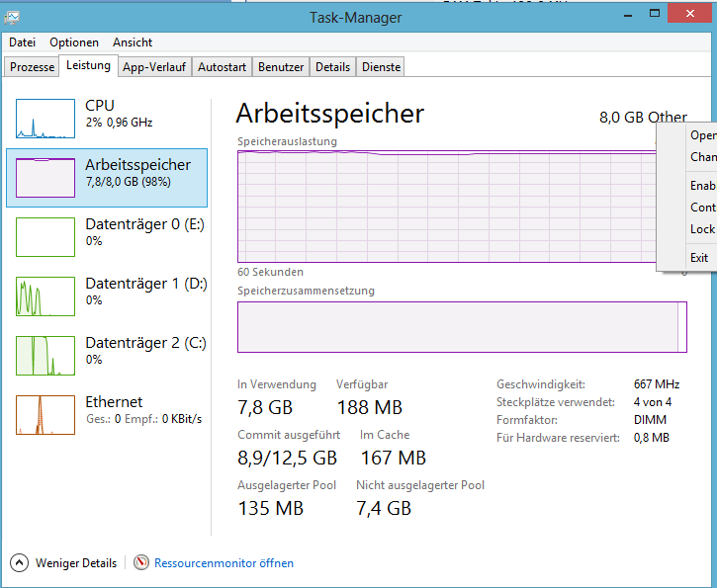
Task: Switch to the Autostart tab
Action: tap(222, 67)
